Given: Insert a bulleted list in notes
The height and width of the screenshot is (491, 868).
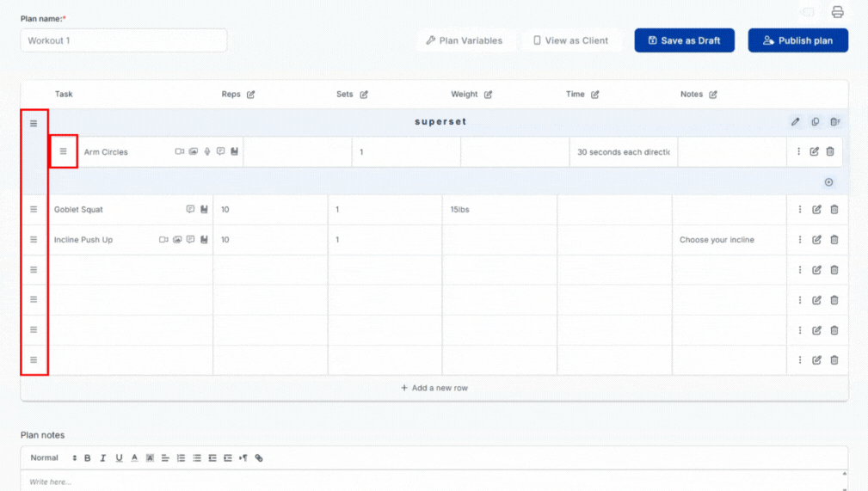Looking at the screenshot, I should pyautogui.click(x=196, y=457).
